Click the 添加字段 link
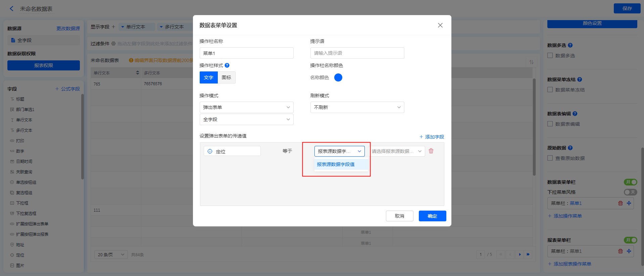The height and width of the screenshot is (276, 644). pos(432,137)
